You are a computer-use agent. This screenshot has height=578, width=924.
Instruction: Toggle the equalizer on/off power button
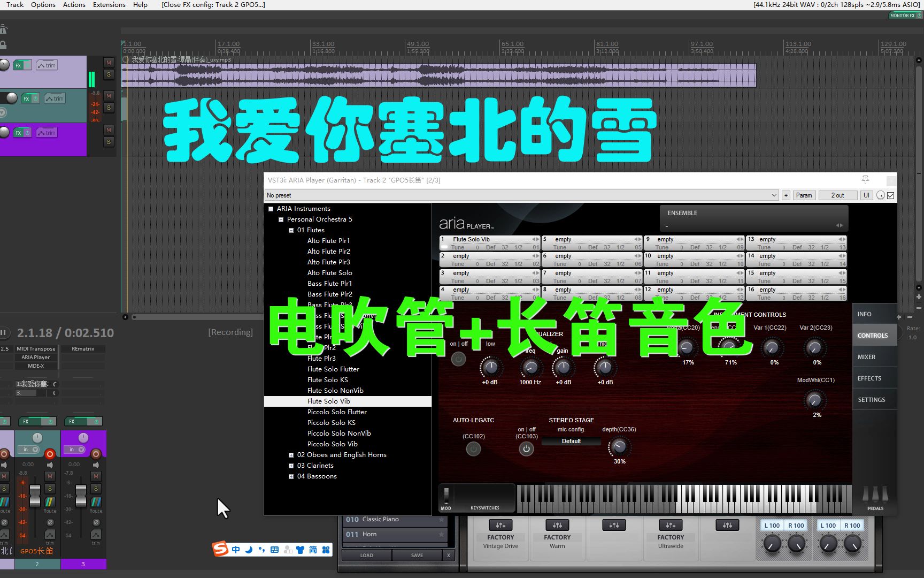click(x=458, y=359)
